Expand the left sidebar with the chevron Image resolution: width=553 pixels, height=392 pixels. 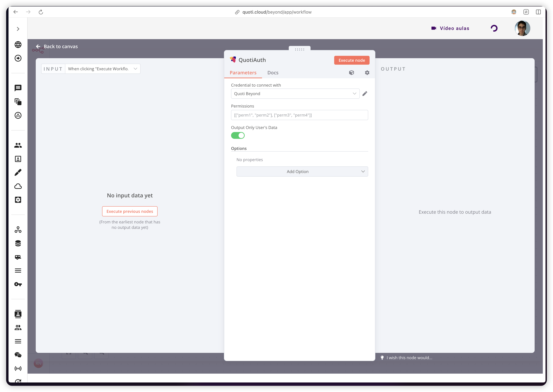pos(18,29)
